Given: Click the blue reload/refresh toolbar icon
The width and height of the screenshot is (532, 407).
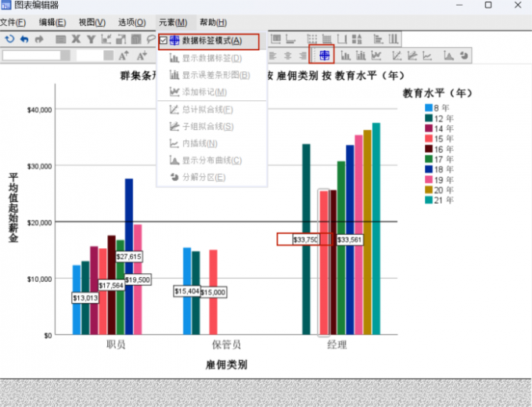Looking at the screenshot, I should click(x=9, y=39).
